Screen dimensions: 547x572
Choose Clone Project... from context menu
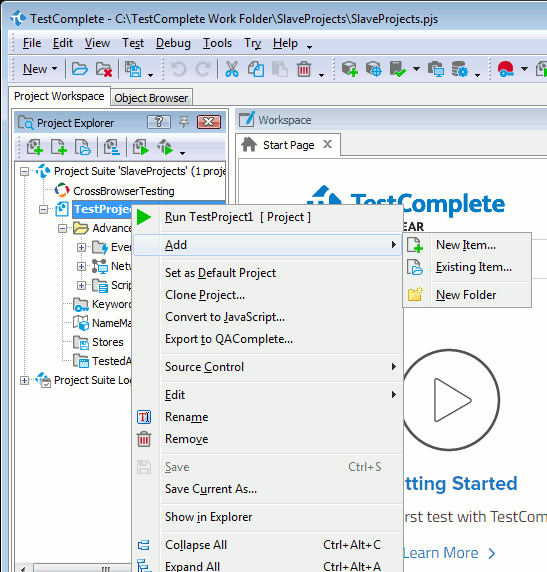[x=267, y=295]
